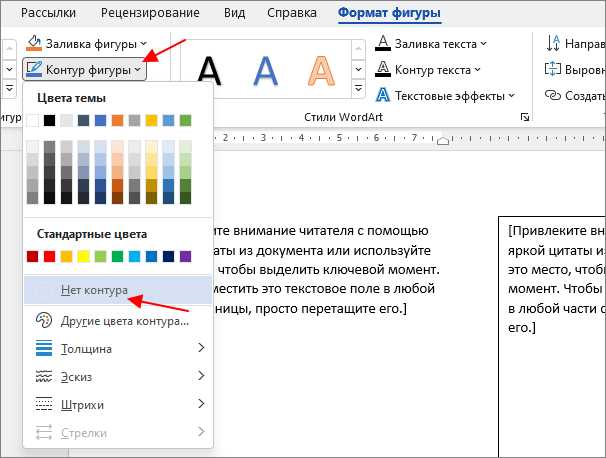606x458 pixels.
Task: Pick the red standard color swatch
Action: click(x=49, y=256)
